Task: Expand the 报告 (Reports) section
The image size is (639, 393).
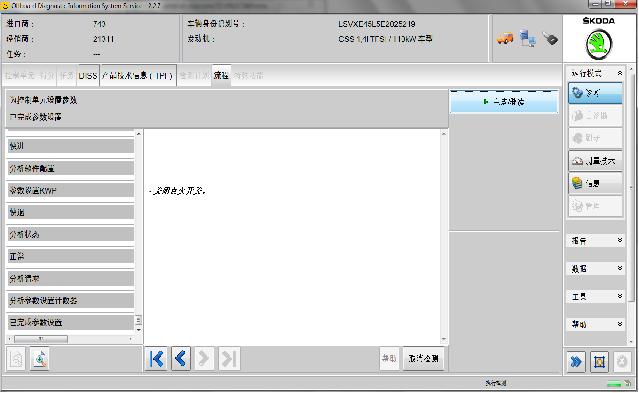Action: [595, 241]
